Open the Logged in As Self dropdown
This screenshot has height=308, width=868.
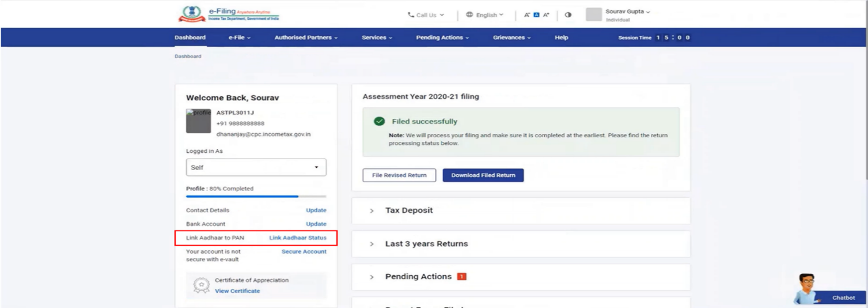click(x=256, y=167)
